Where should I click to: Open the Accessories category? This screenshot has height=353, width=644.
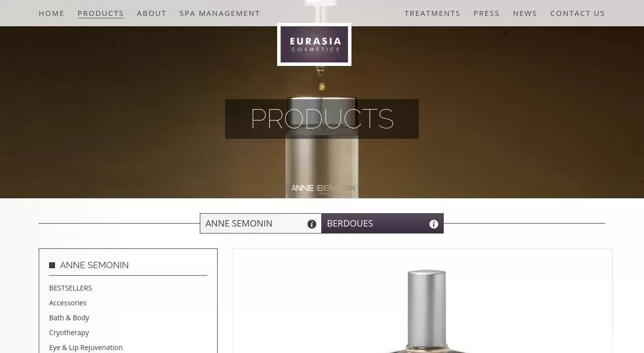point(68,303)
